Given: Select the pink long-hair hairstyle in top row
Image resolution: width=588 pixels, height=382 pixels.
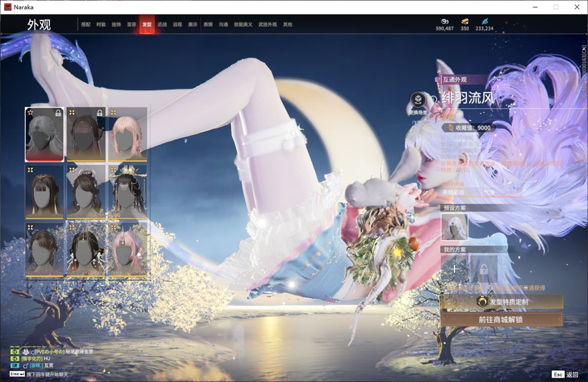Looking at the screenshot, I should pyautogui.click(x=127, y=135).
